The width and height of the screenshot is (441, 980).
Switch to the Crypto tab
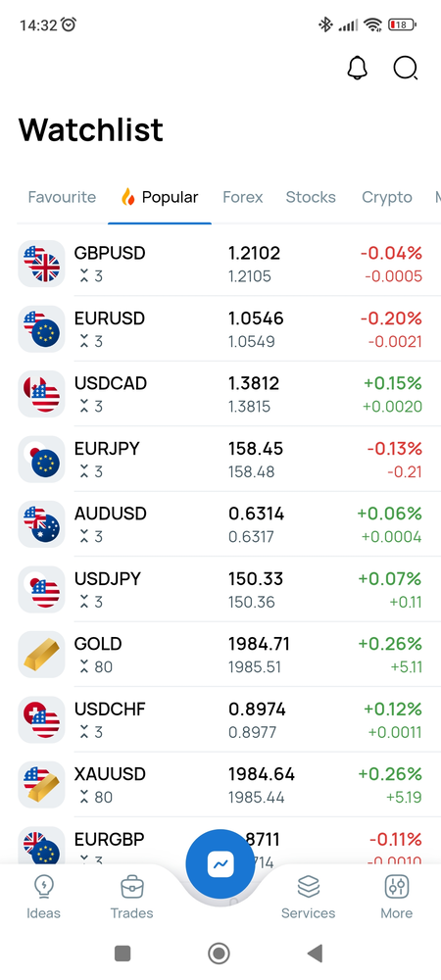tap(387, 198)
